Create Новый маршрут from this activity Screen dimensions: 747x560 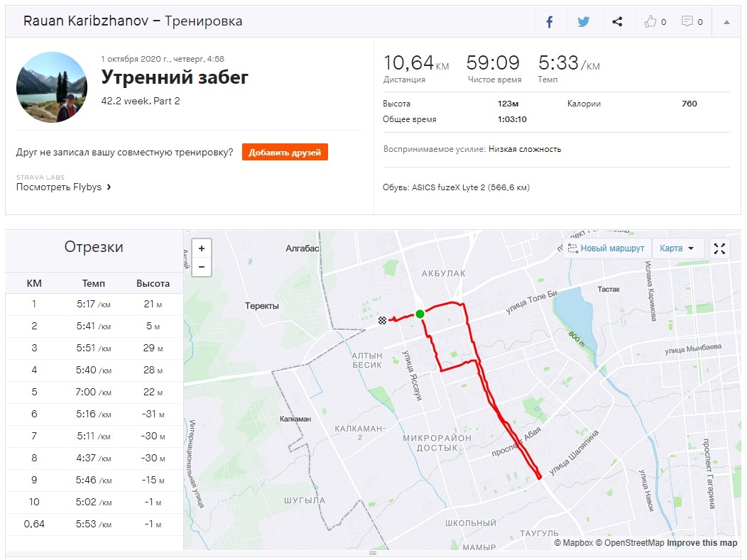(x=606, y=248)
